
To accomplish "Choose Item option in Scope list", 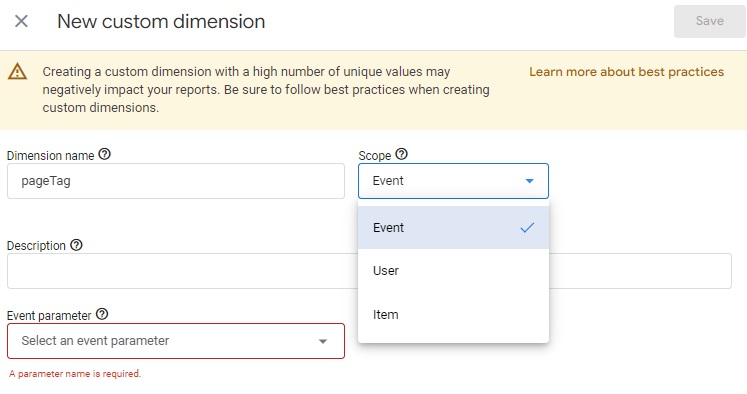I will [453, 314].
